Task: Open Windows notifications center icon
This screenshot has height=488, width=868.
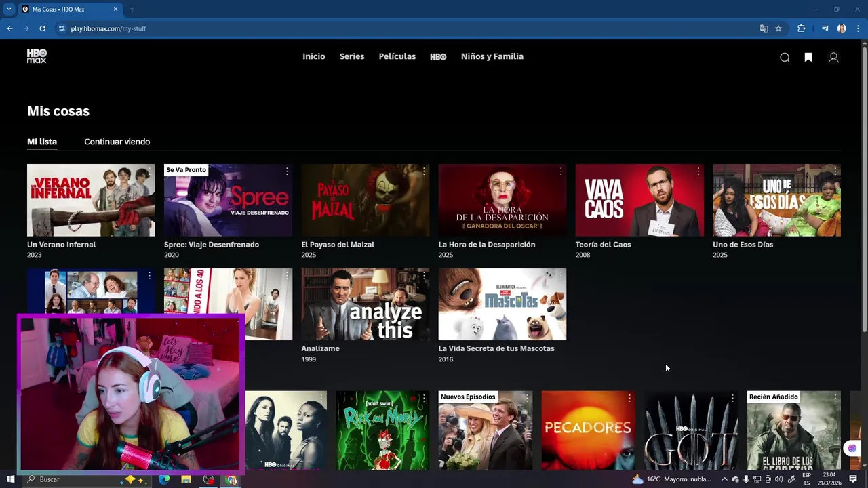Action: point(853,479)
